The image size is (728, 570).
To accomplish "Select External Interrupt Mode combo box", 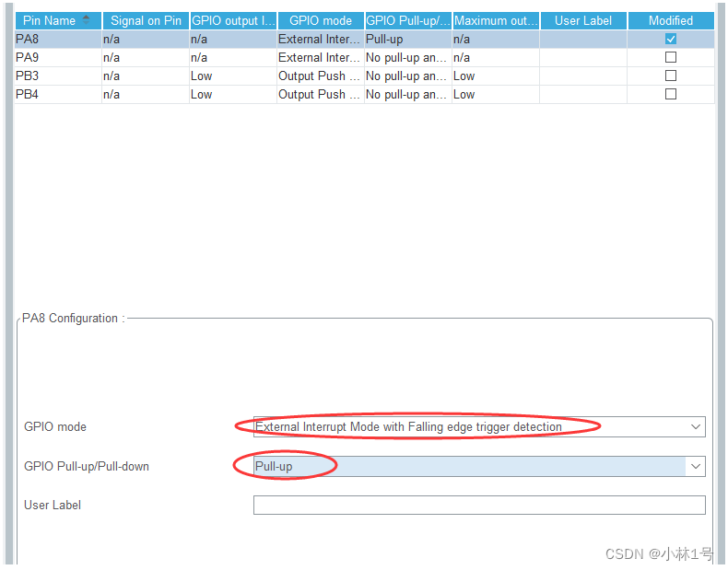I will coord(479,426).
